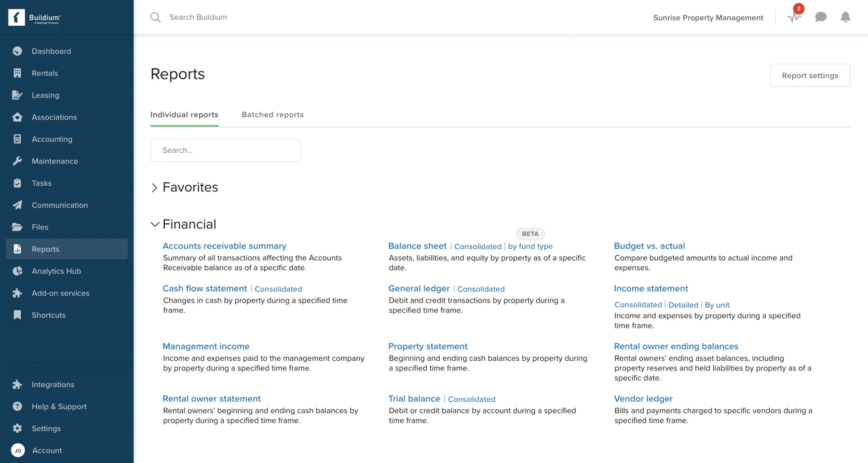868x463 pixels.
Task: Open the chat messages bubble icon
Action: tap(821, 17)
